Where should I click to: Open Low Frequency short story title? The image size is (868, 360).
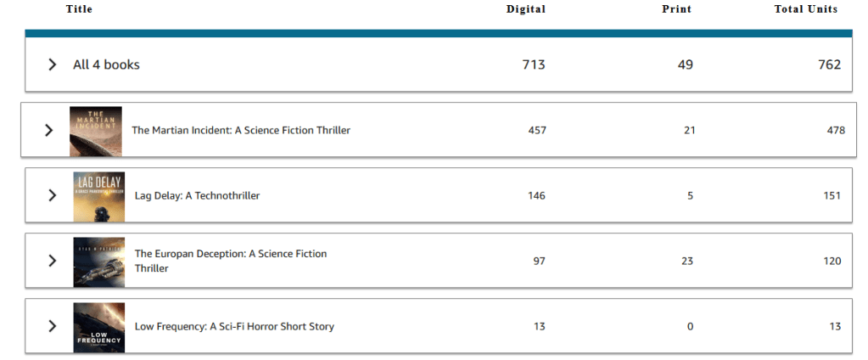coord(234,327)
